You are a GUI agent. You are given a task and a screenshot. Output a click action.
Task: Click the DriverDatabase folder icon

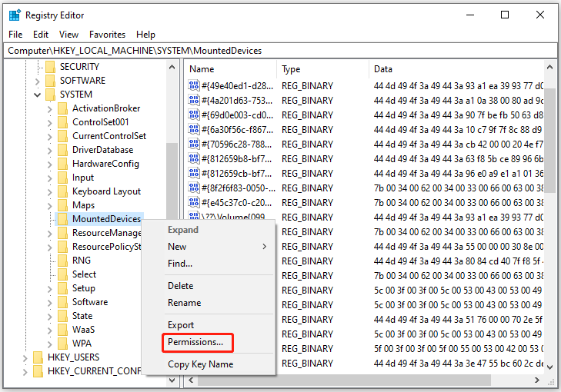coord(62,150)
